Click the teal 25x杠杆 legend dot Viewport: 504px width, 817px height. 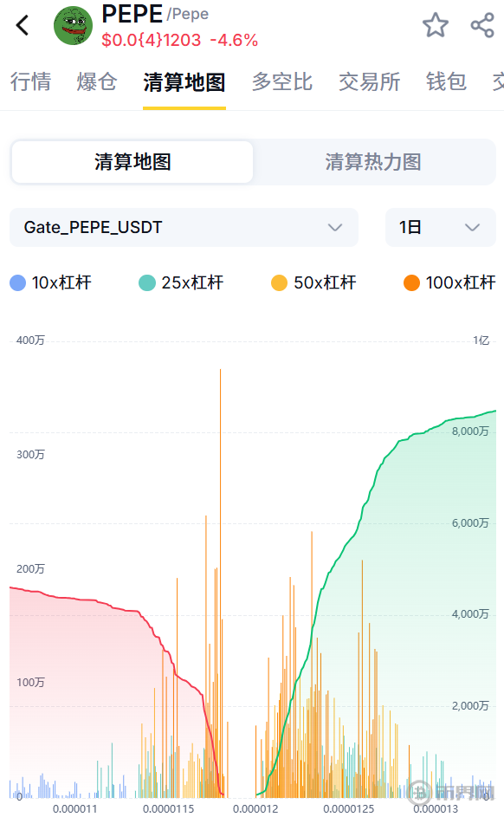tap(147, 283)
